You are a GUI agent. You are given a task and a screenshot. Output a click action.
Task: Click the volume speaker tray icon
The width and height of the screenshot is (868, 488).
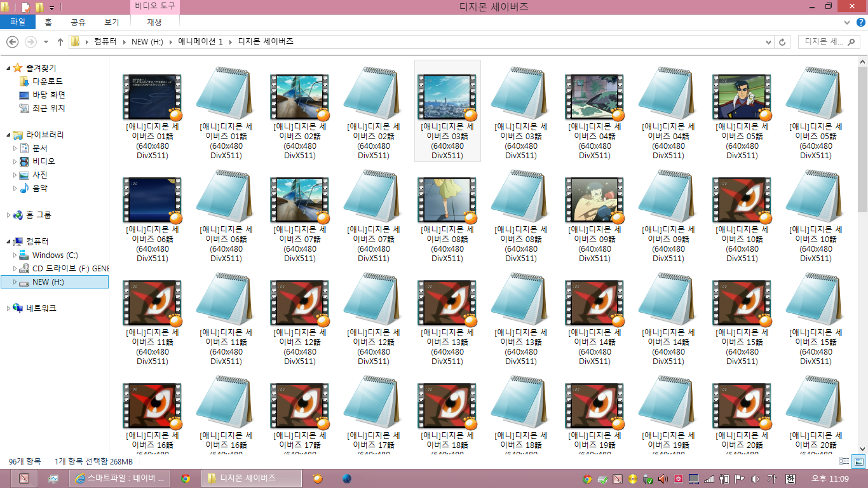coord(756,478)
